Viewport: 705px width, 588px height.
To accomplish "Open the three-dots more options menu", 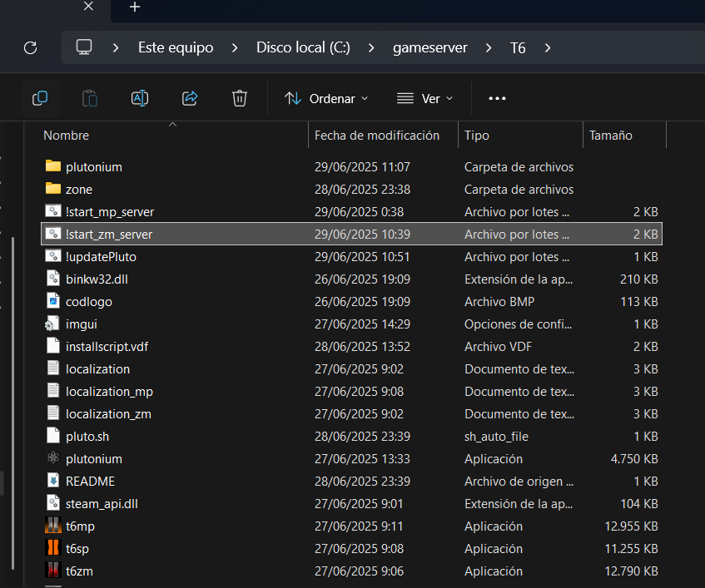I will tap(497, 98).
